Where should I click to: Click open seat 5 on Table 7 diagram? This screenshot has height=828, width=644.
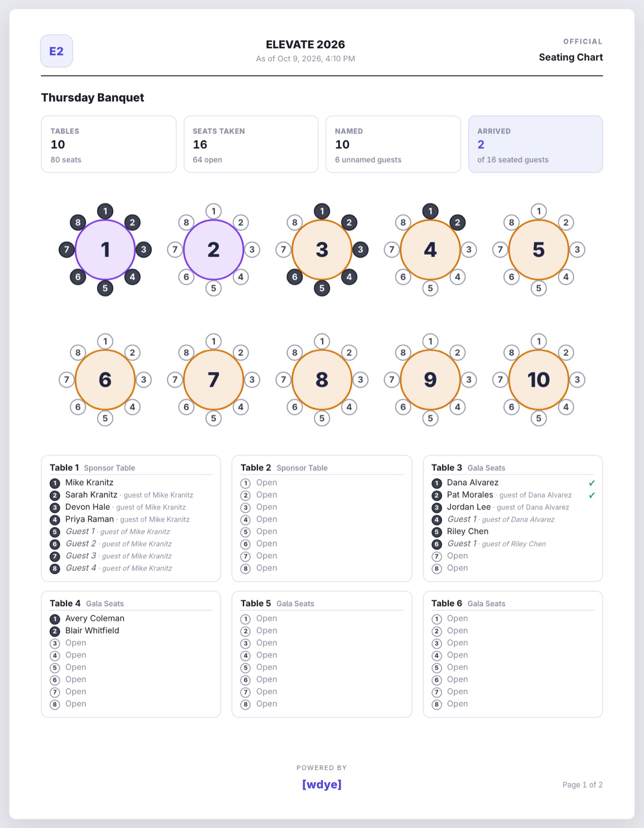[213, 418]
